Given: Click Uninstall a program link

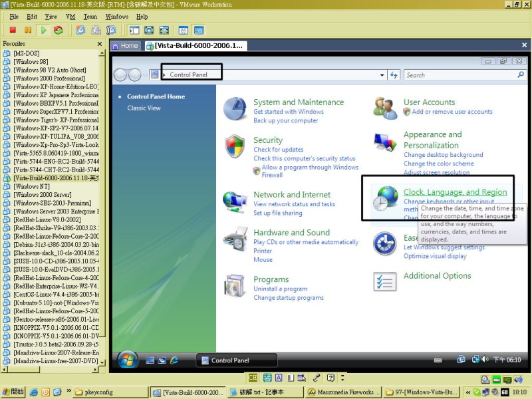Looking at the screenshot, I should pyautogui.click(x=280, y=289).
